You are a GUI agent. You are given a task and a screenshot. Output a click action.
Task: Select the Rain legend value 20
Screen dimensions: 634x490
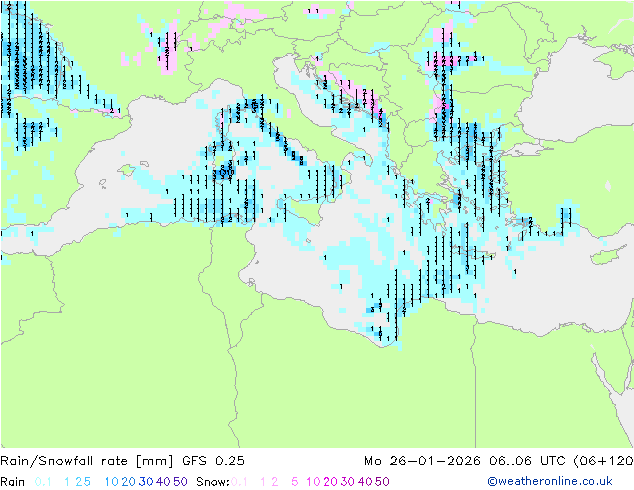[x=129, y=482]
